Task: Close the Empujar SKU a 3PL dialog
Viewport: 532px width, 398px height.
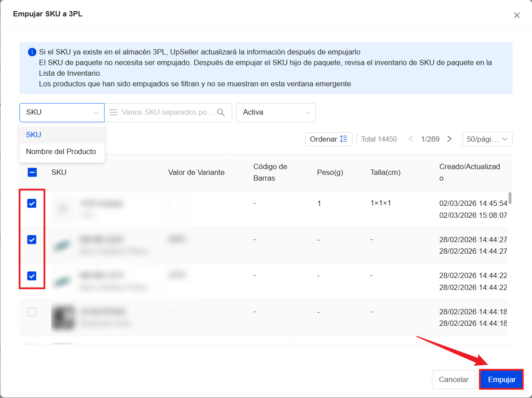Action: pos(516,15)
